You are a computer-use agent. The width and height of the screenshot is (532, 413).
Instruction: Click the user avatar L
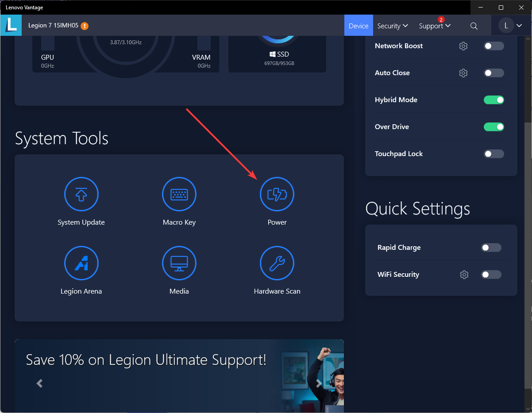[506, 26]
